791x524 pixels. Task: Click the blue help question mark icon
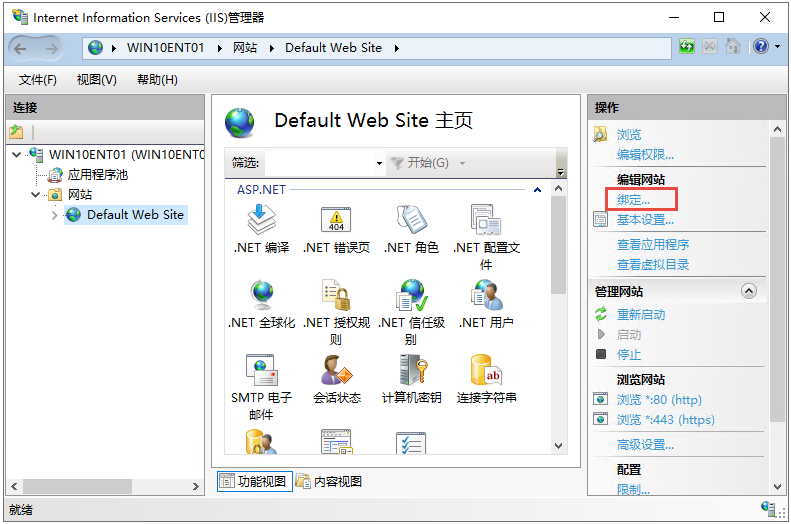point(760,47)
